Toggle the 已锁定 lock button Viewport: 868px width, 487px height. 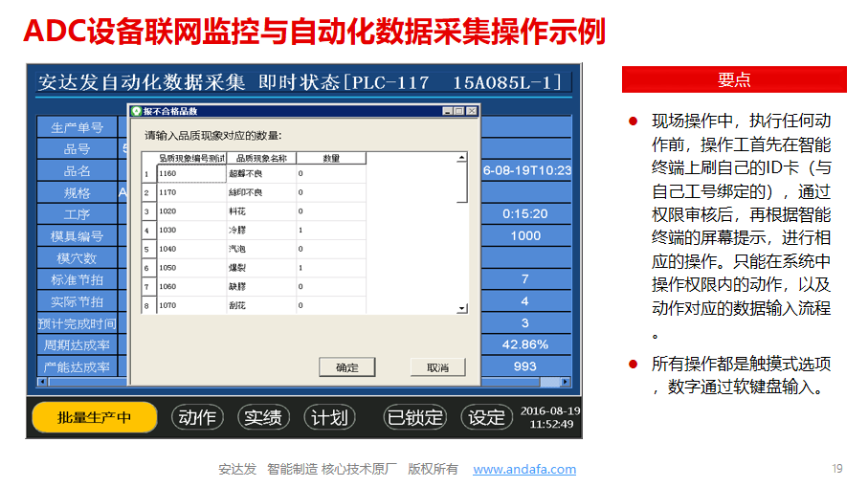tap(414, 417)
